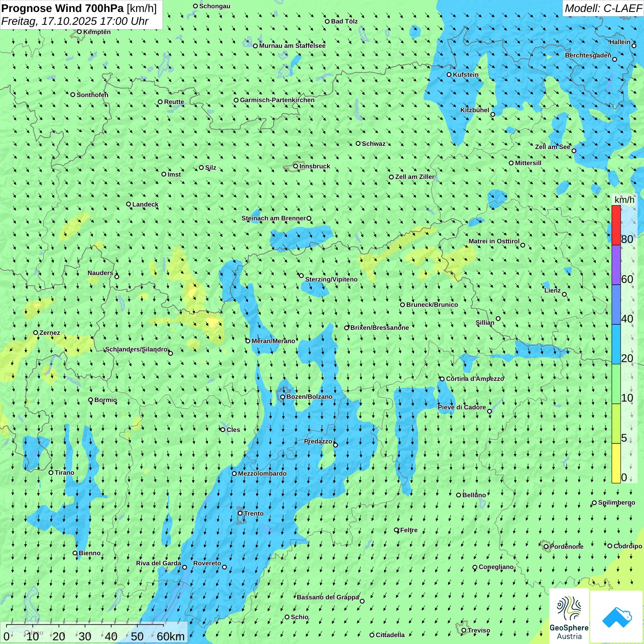Click the Zell am Ziller label
This screenshot has height=644, width=644.
414,177
